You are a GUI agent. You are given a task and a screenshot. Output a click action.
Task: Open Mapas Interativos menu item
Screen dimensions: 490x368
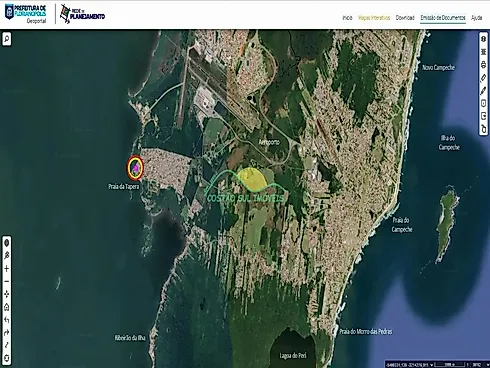click(374, 18)
